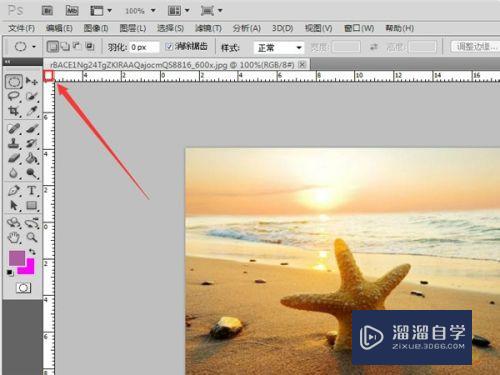Select the Lasso tool

(14, 97)
